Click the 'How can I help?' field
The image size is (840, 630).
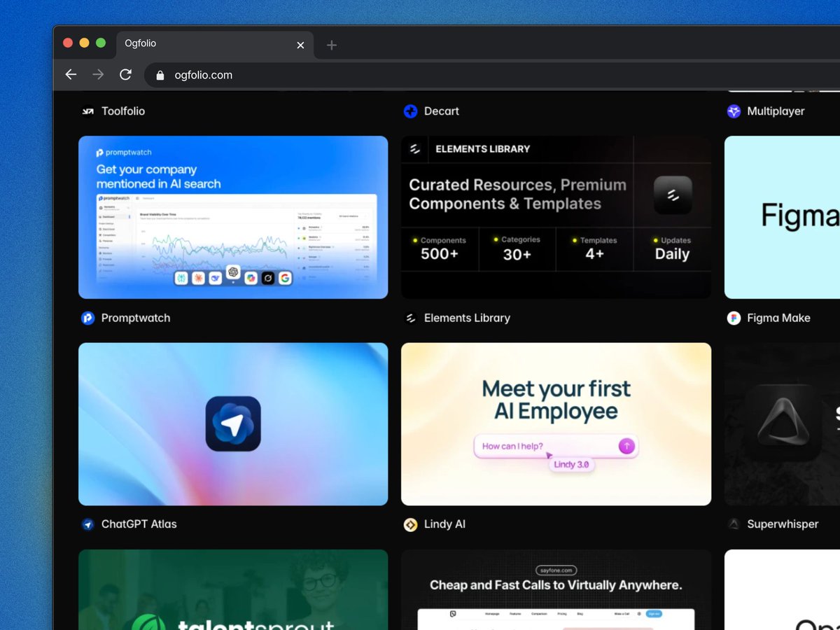click(x=556, y=446)
